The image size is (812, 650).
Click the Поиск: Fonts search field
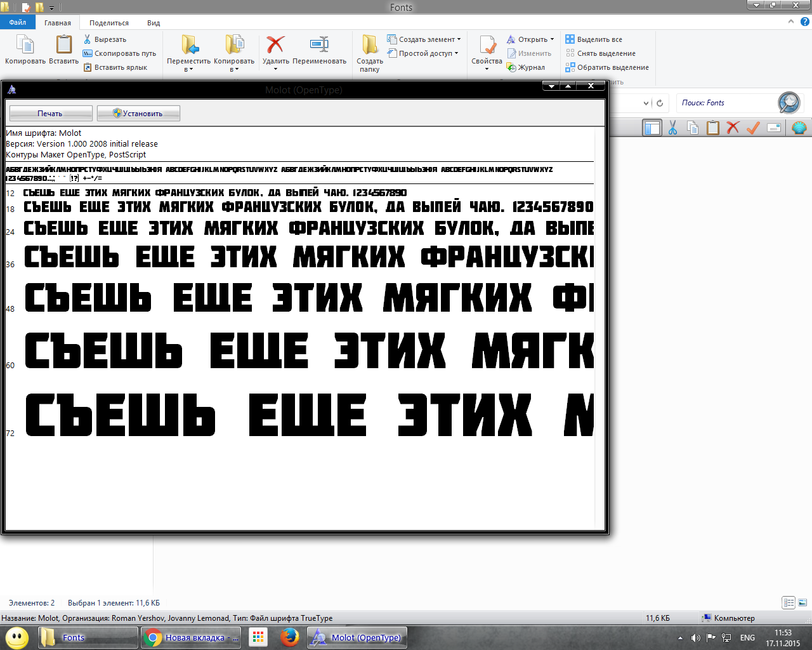coord(726,103)
